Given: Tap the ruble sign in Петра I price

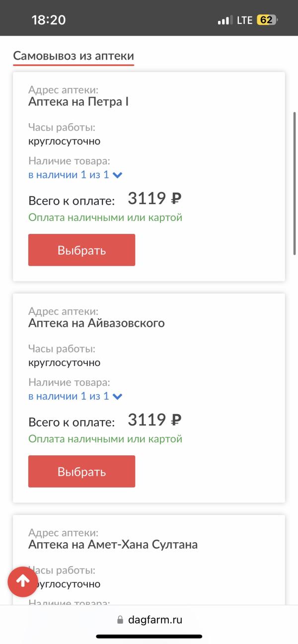Looking at the screenshot, I should [176, 199].
